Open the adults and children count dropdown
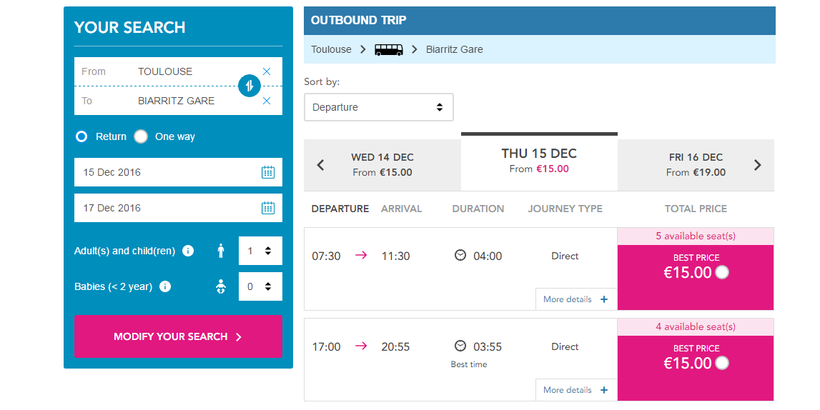Viewport: 820px width, 410px height. pyautogui.click(x=260, y=251)
